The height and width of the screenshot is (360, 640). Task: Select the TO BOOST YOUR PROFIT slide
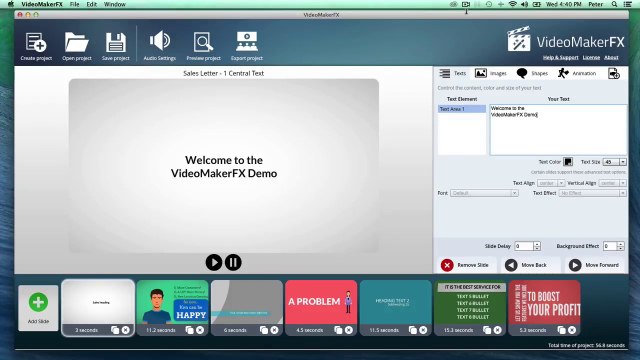544,302
